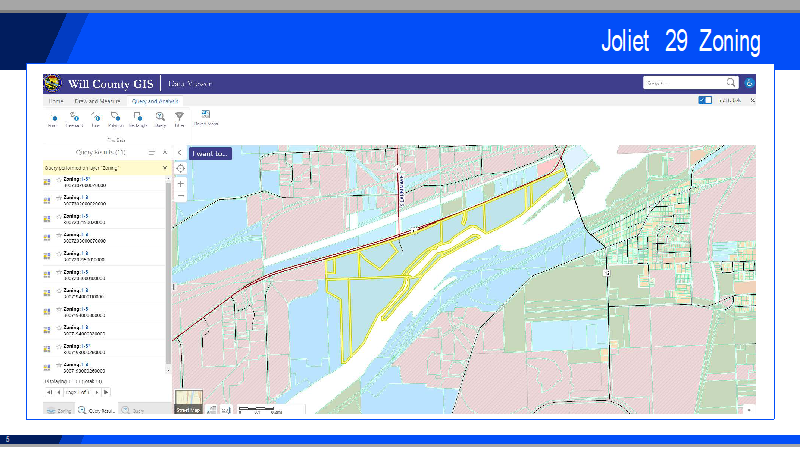
Task: Collapse the query results side panel
Action: pyautogui.click(x=178, y=153)
